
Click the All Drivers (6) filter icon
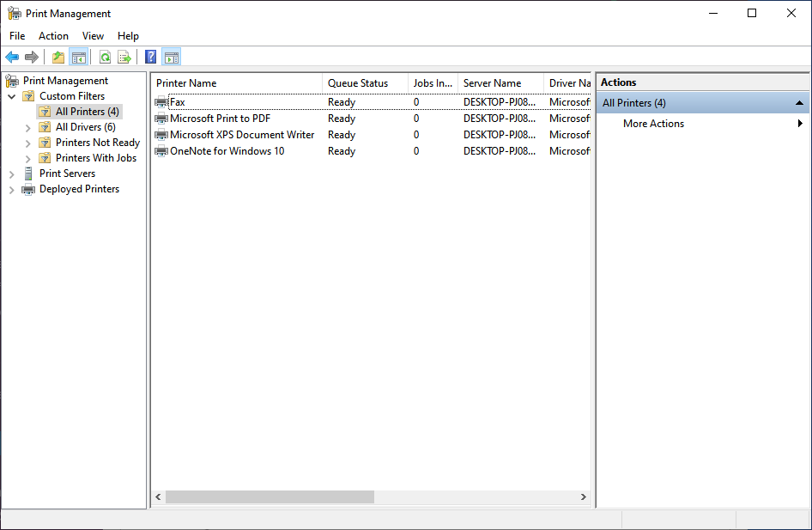pos(45,127)
